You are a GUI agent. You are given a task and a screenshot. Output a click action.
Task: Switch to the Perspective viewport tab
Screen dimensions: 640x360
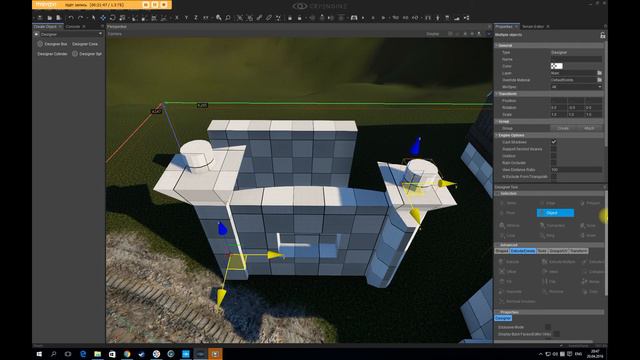117,27
